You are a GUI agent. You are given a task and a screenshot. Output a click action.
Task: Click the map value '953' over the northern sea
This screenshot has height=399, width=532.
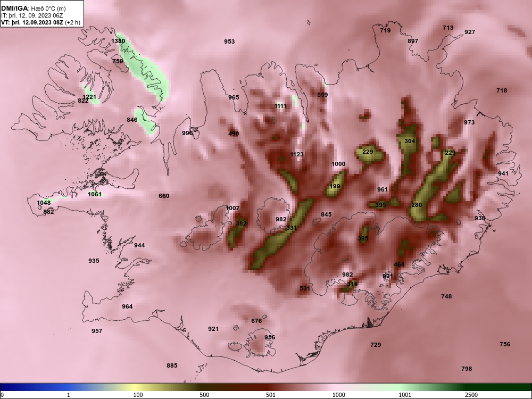pos(229,41)
